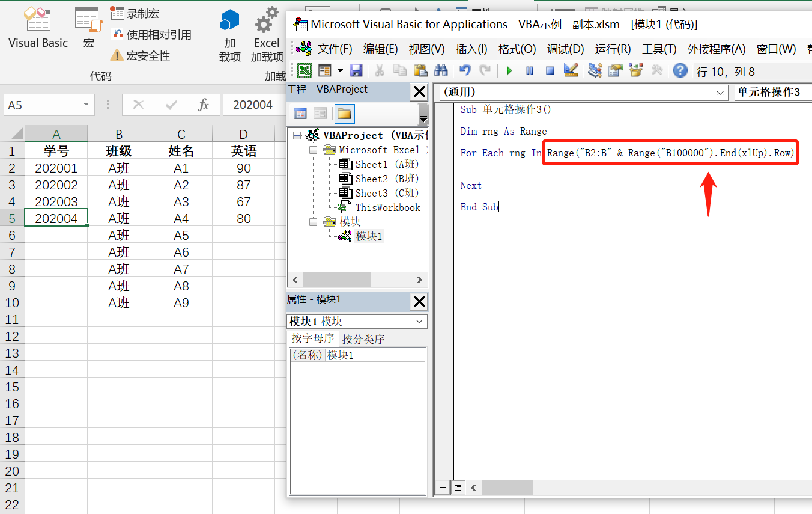Click the Paste clipboard icon in VBA toolbar

point(420,70)
